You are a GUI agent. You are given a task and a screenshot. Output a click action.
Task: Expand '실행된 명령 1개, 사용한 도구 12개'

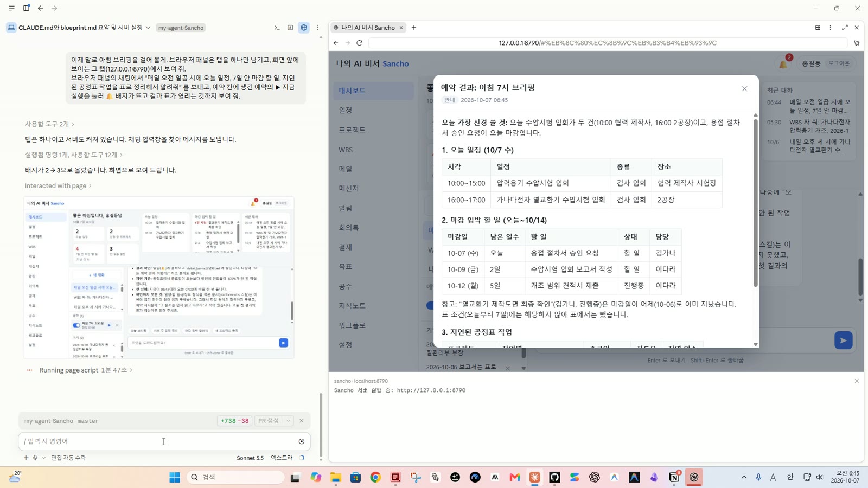pyautogui.click(x=73, y=155)
